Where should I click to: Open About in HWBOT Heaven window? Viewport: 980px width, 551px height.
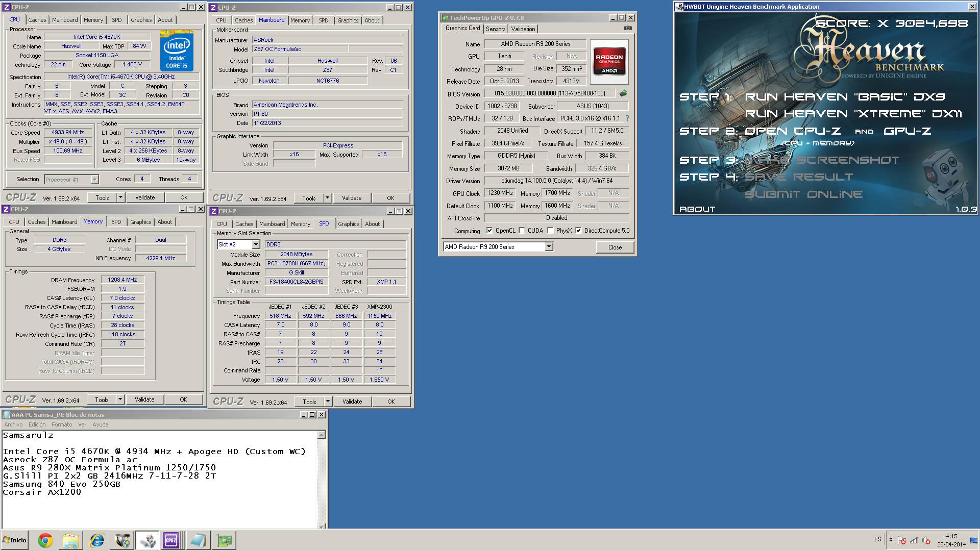pos(697,209)
